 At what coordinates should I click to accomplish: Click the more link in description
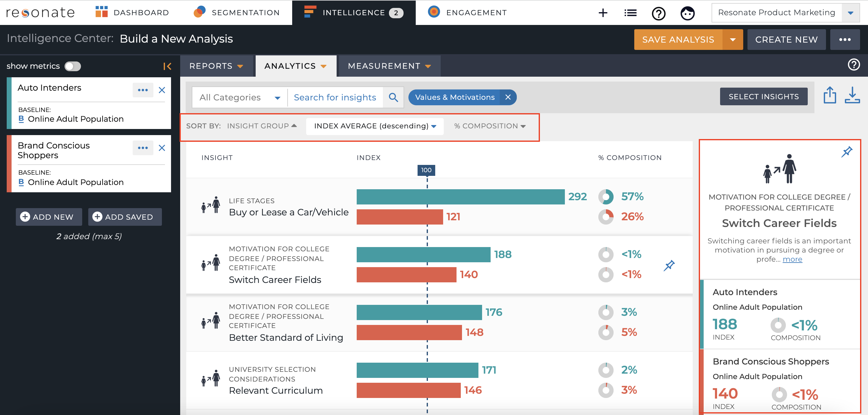792,259
